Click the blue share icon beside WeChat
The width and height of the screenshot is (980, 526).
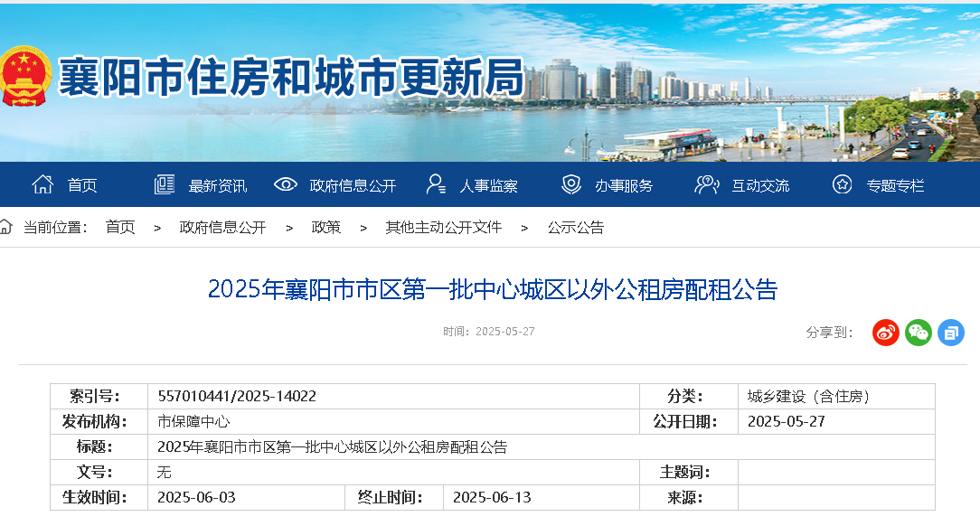[x=951, y=333]
